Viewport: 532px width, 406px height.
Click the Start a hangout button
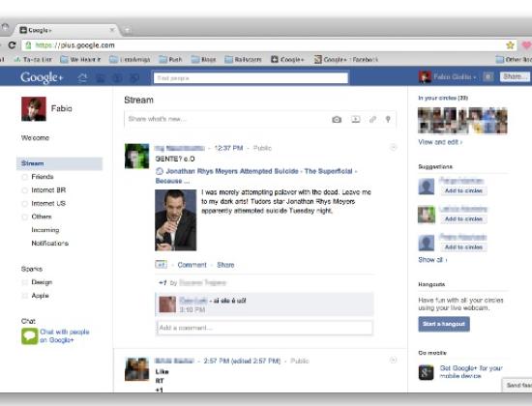tap(444, 324)
